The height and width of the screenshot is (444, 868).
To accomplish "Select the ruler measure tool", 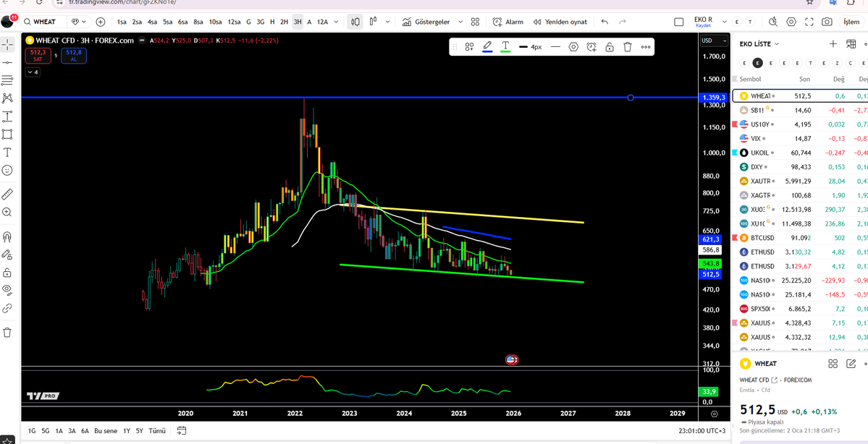I will tap(7, 194).
